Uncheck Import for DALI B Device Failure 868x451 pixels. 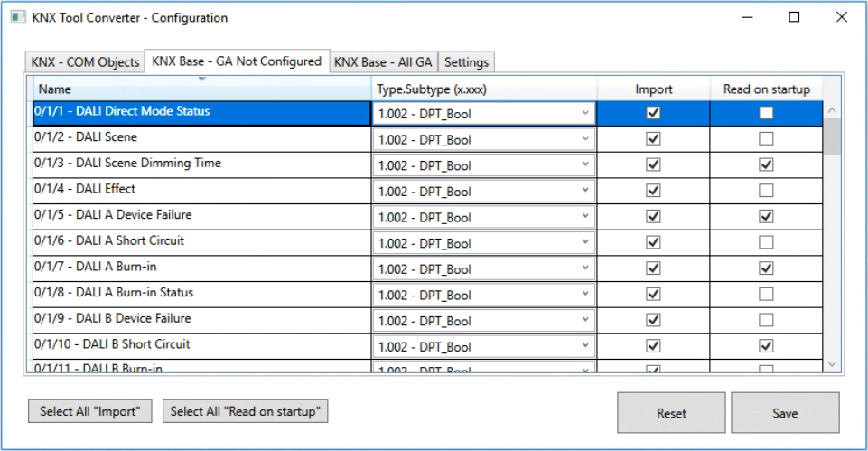(x=653, y=320)
